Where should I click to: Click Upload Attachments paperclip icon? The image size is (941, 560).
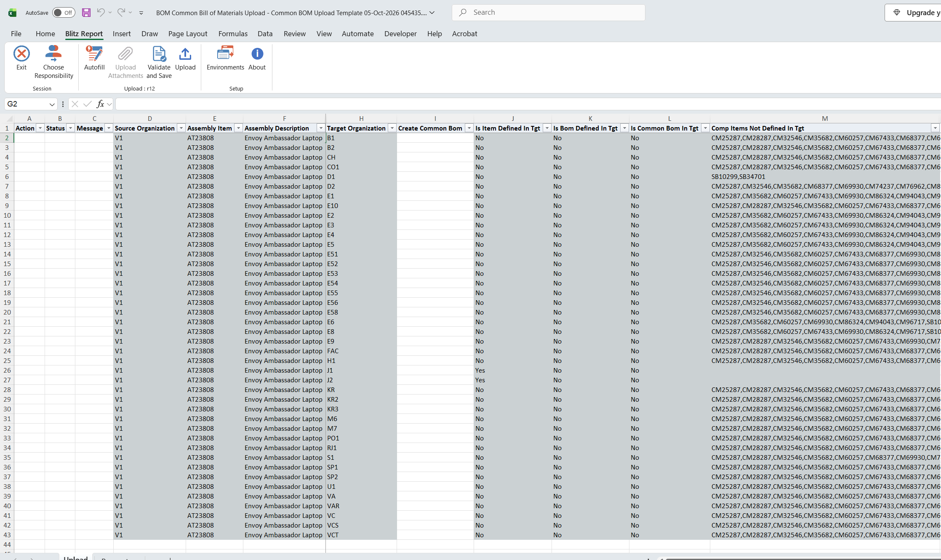tap(125, 54)
